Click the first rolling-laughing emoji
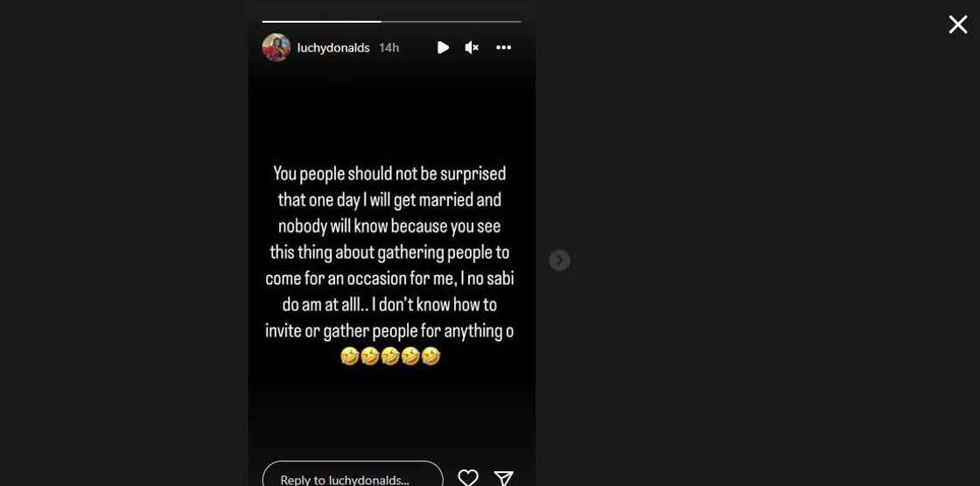This screenshot has height=486, width=980. point(350,357)
